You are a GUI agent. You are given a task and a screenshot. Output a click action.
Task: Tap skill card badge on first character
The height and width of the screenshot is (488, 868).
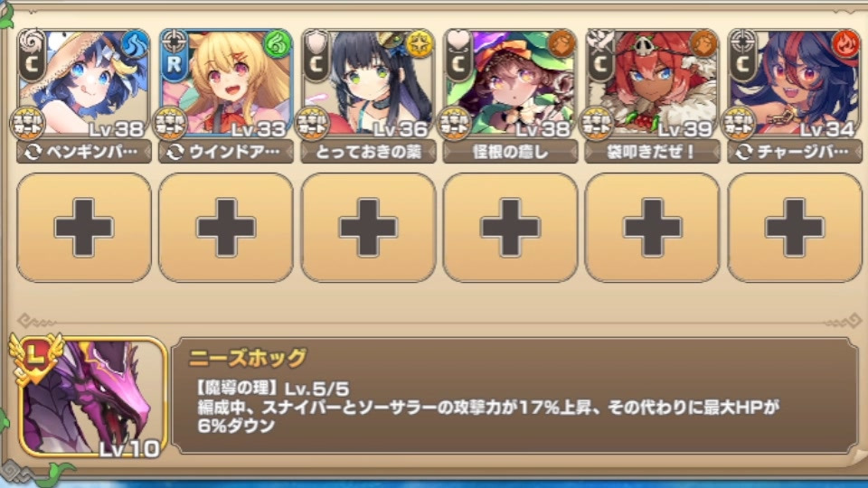point(27,124)
